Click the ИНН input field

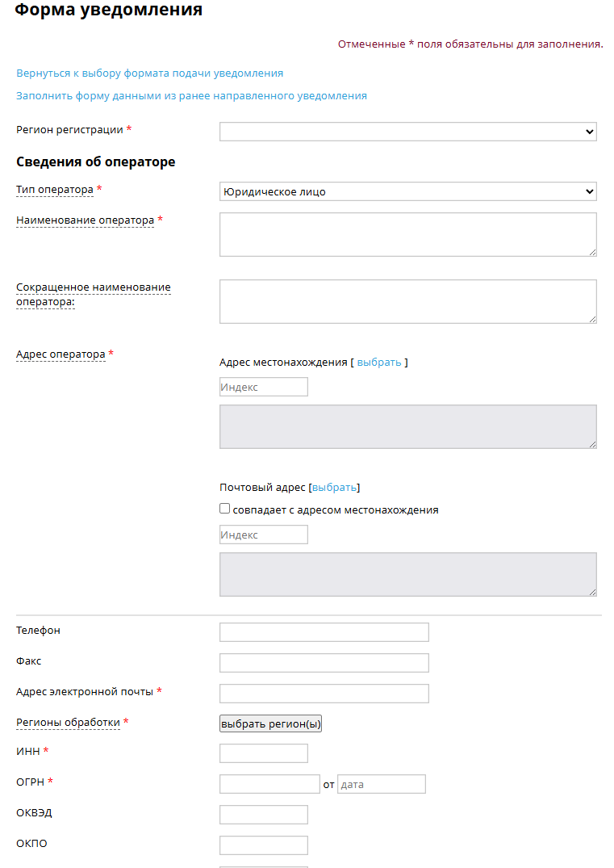point(263,753)
